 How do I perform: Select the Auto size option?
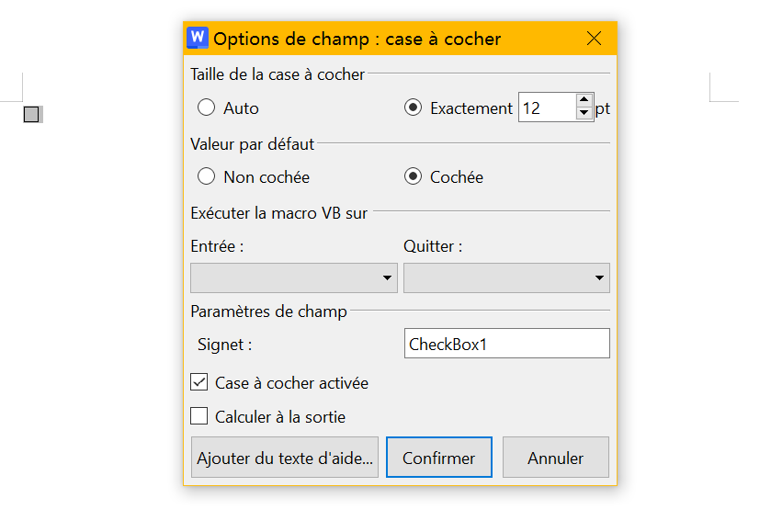coord(206,108)
